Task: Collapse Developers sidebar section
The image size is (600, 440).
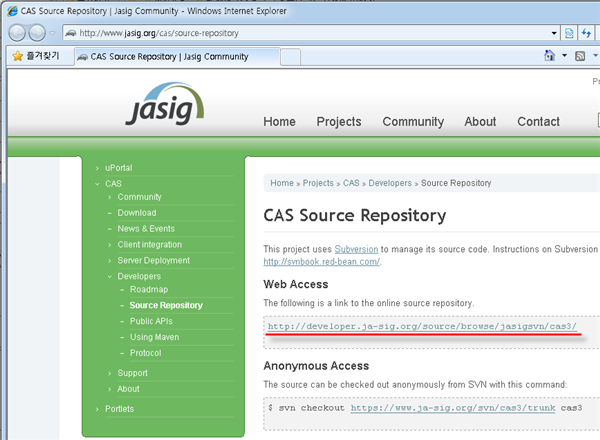Action: tap(139, 276)
